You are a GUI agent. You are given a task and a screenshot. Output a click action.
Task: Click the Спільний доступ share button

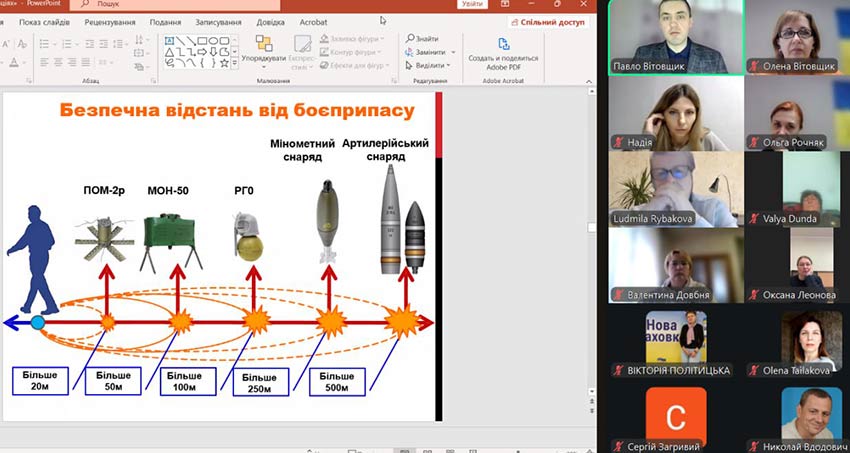pyautogui.click(x=551, y=21)
